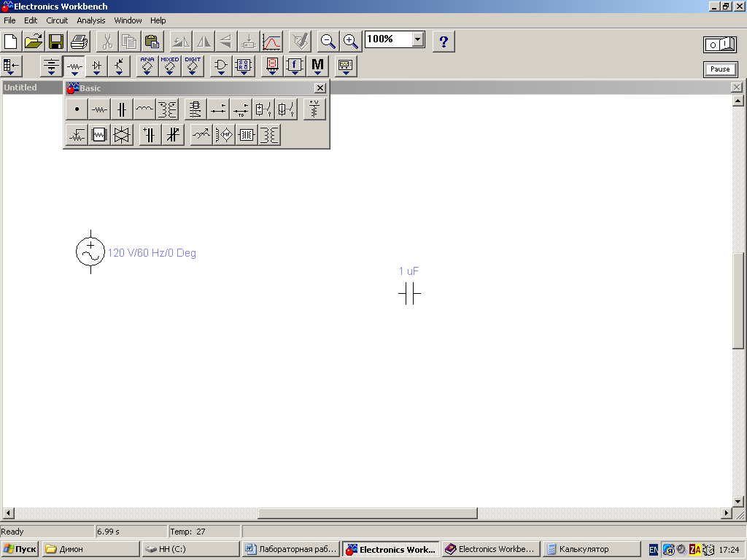Pick the resistor pack component
This screenshot has width=747, height=560.
99,135
